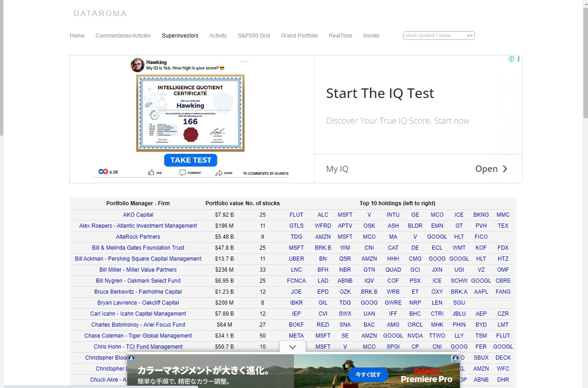Open the AdChoices options menu icon
588x388 pixels.
(x=518, y=59)
